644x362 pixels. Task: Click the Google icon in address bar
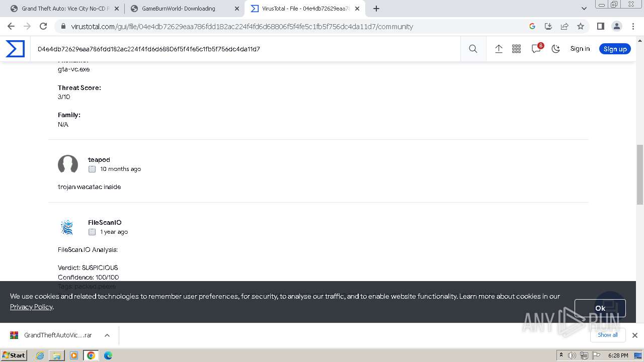click(532, 26)
